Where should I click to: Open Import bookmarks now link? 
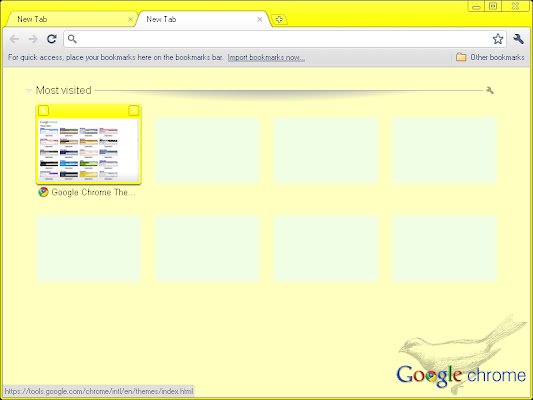(x=266, y=57)
